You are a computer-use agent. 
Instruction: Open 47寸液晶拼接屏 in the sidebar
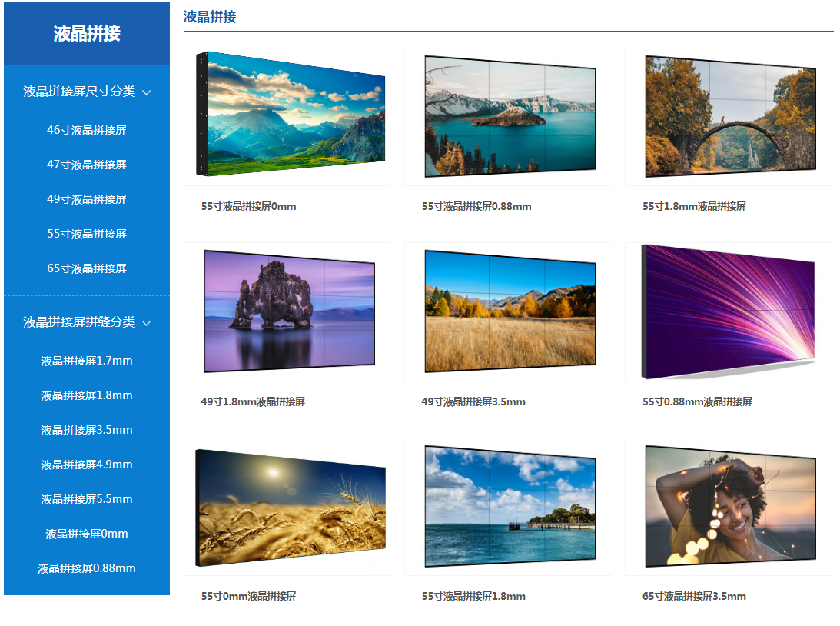(87, 165)
